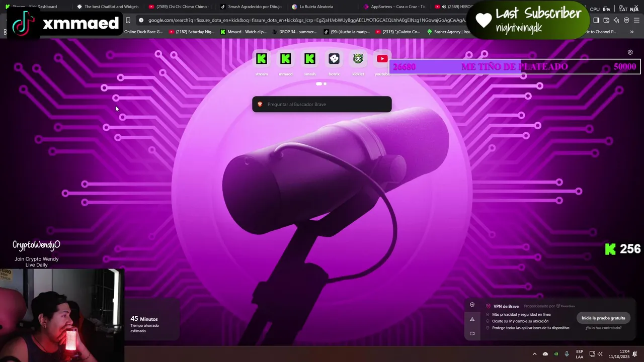Open NVIDIA icon in system tray
The width and height of the screenshot is (644, 362).
[556, 354]
